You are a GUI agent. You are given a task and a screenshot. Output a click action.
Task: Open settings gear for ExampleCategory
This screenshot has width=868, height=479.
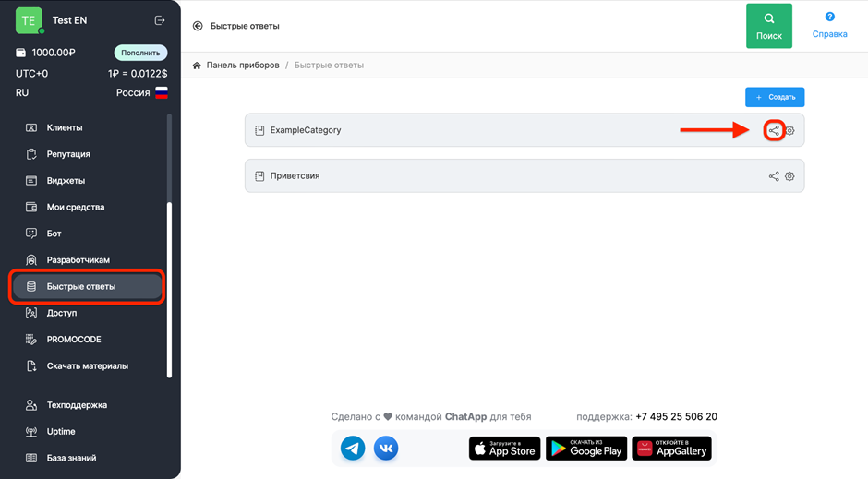click(790, 131)
